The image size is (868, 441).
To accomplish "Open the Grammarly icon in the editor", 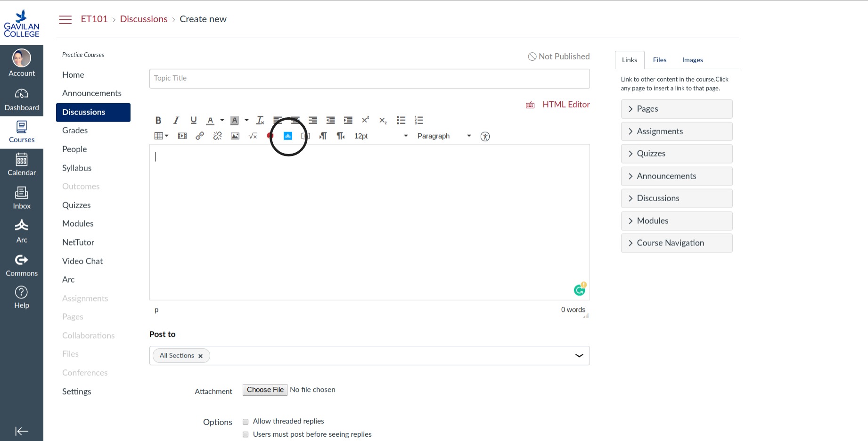I will tap(580, 290).
